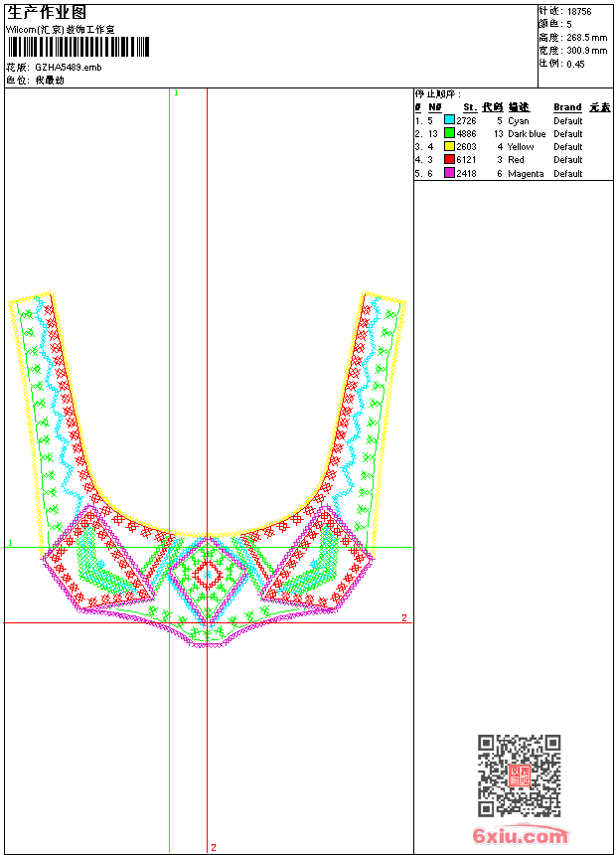This screenshot has width=616, height=855.
Task: Click the "Yellow" description text
Action: tap(521, 147)
